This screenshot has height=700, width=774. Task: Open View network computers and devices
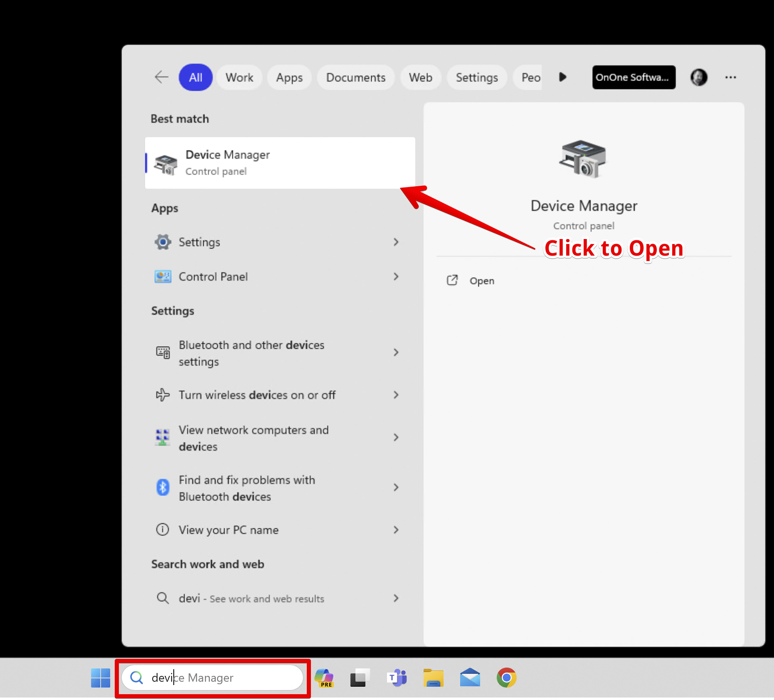pos(276,438)
